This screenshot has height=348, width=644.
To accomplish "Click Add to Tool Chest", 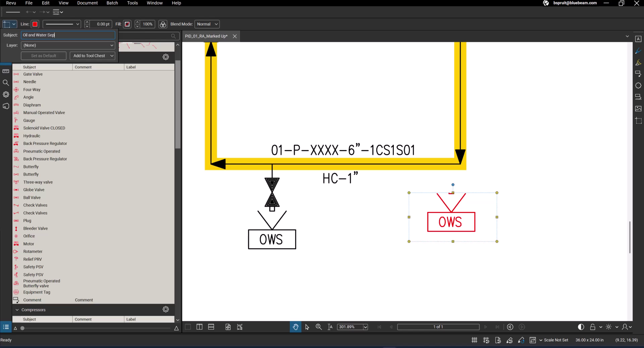I will pyautogui.click(x=89, y=56).
